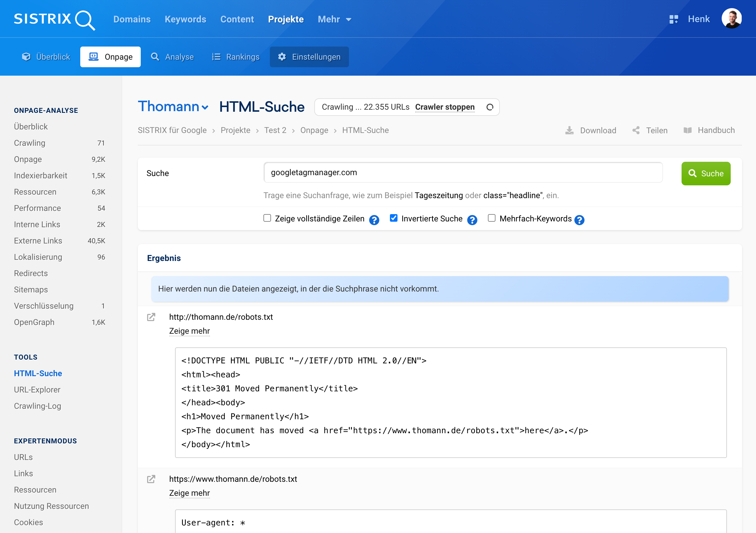The height and width of the screenshot is (533, 756).
Task: Open the Domains navigation item
Action: (132, 19)
